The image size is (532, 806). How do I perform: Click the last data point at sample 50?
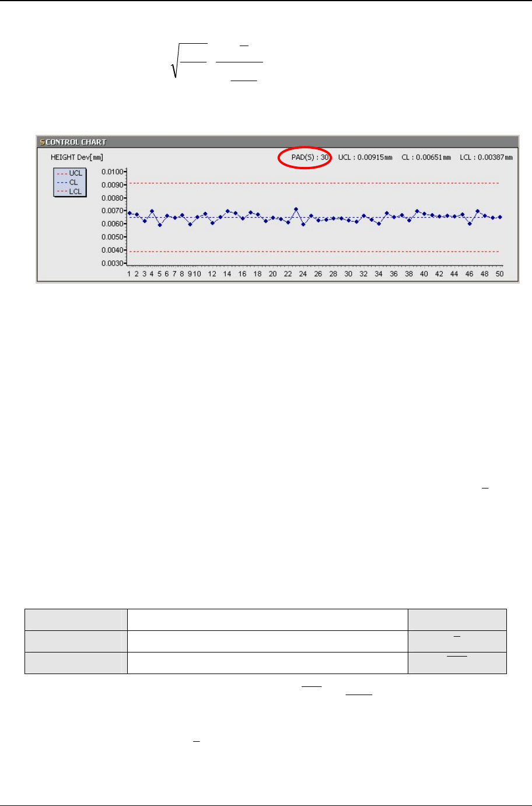click(x=500, y=217)
